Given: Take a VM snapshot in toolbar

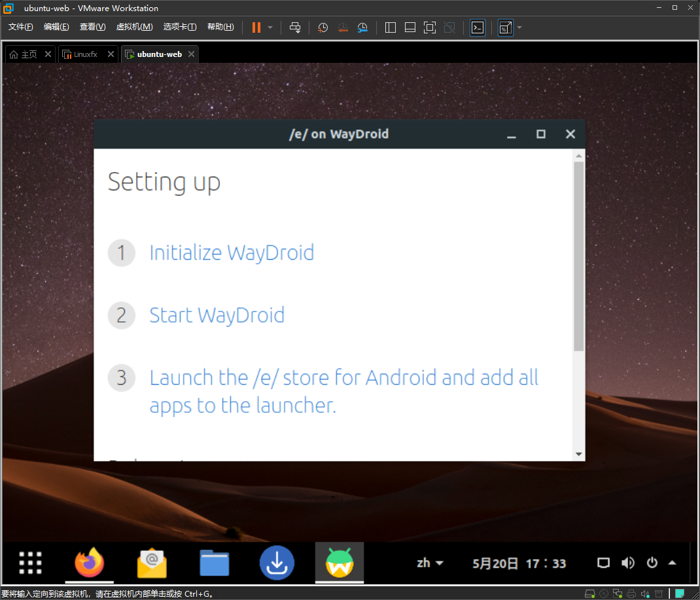Looking at the screenshot, I should tap(323, 27).
